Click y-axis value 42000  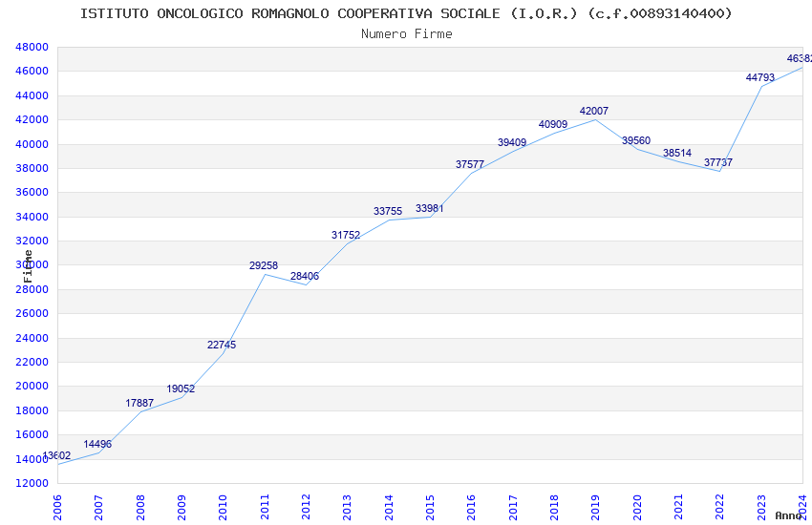32,119
